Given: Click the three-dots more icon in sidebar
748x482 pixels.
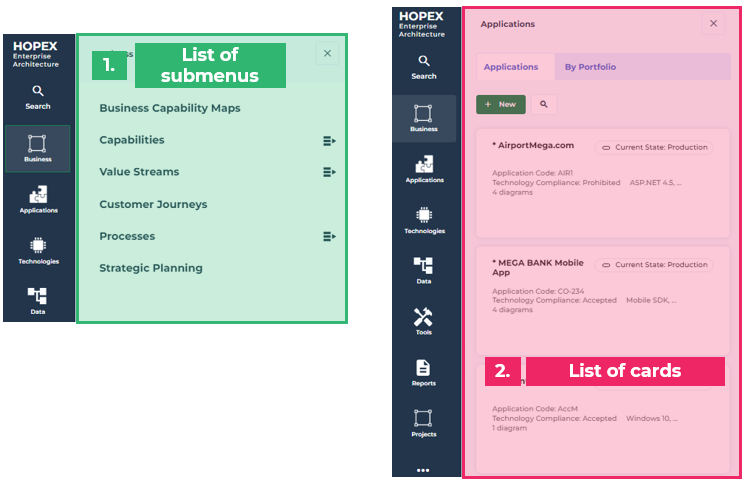Looking at the screenshot, I should pos(423,469).
